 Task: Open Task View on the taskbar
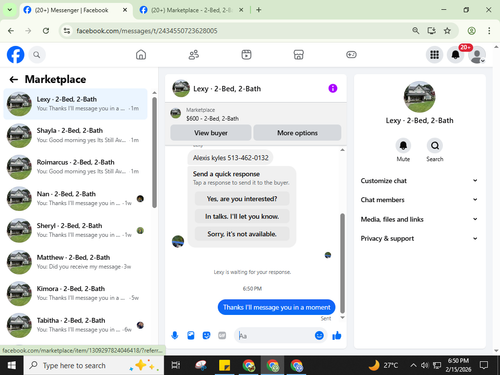175,365
